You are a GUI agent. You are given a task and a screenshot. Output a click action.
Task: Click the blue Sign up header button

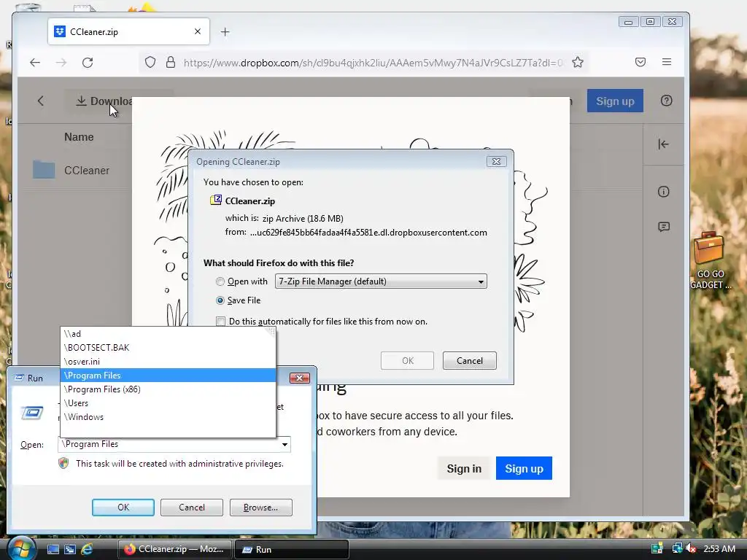[x=614, y=101]
